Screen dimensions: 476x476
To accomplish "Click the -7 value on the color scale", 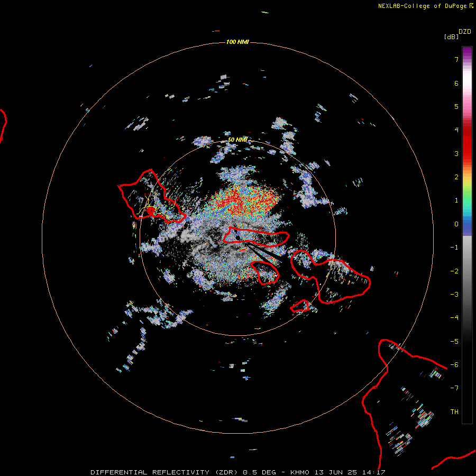I will pos(454,388).
